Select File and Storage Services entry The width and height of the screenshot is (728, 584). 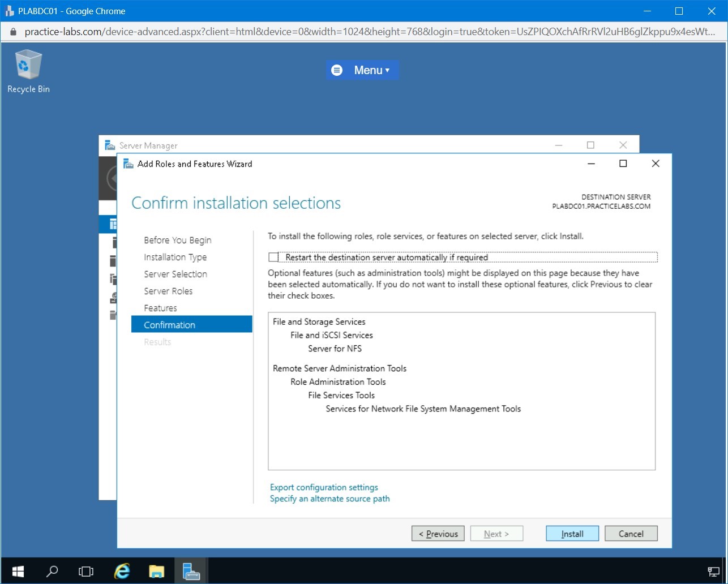(319, 321)
